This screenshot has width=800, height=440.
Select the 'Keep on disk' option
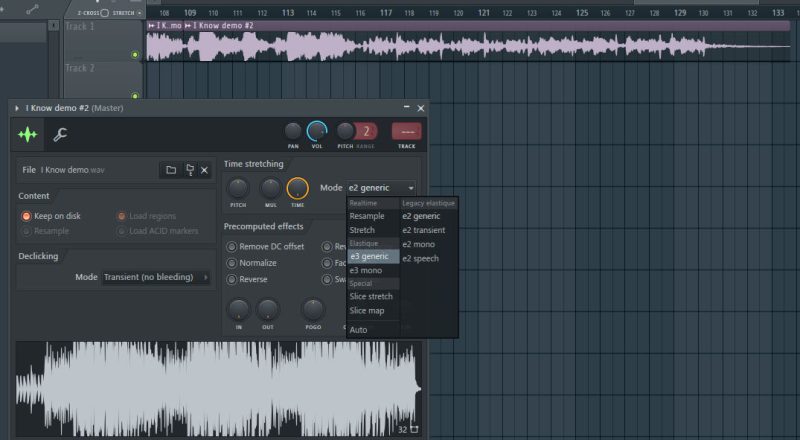click(51, 216)
